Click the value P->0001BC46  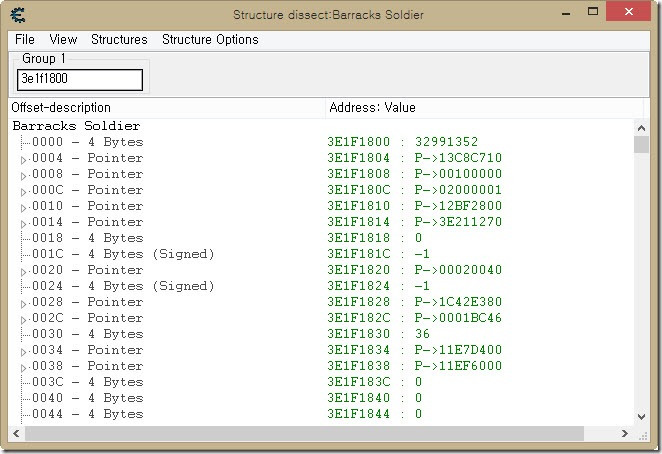[x=458, y=318]
